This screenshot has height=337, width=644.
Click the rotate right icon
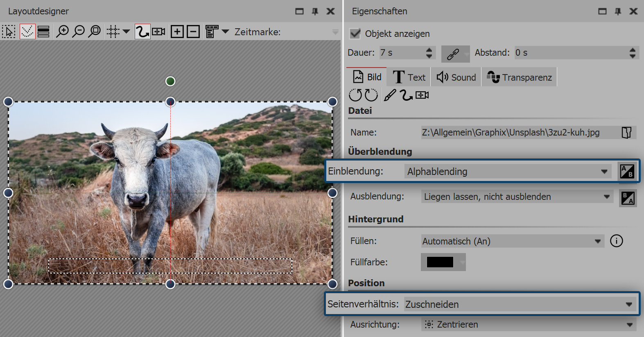click(x=371, y=95)
